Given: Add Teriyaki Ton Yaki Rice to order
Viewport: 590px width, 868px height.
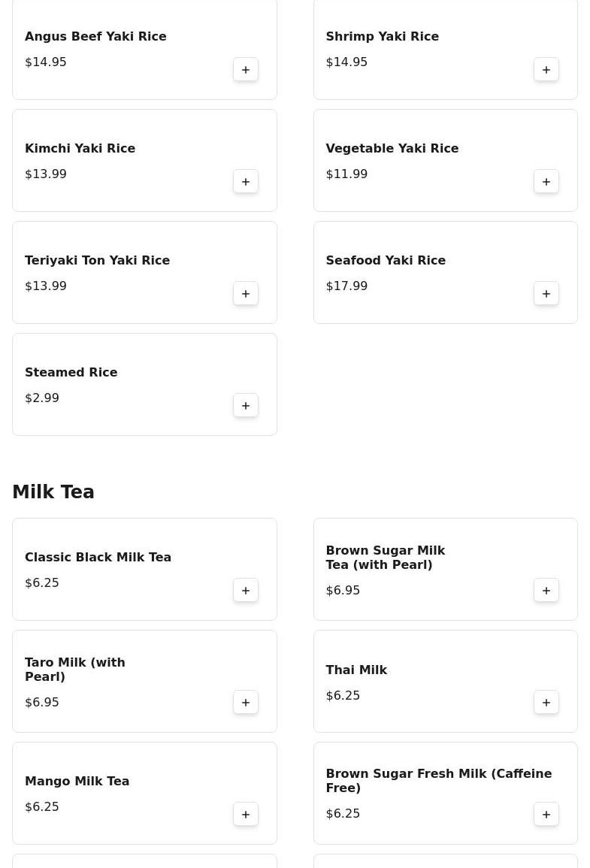Looking at the screenshot, I should pyautogui.click(x=246, y=293).
